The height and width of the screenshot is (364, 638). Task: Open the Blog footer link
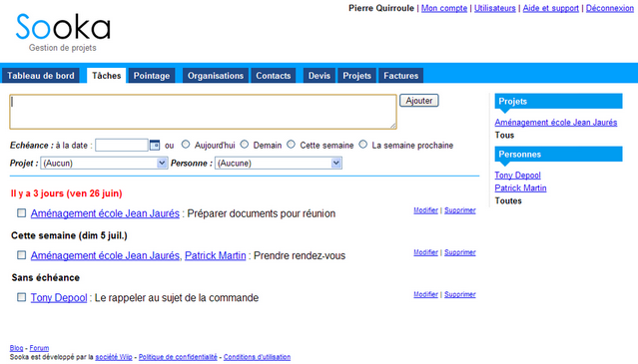click(x=16, y=348)
